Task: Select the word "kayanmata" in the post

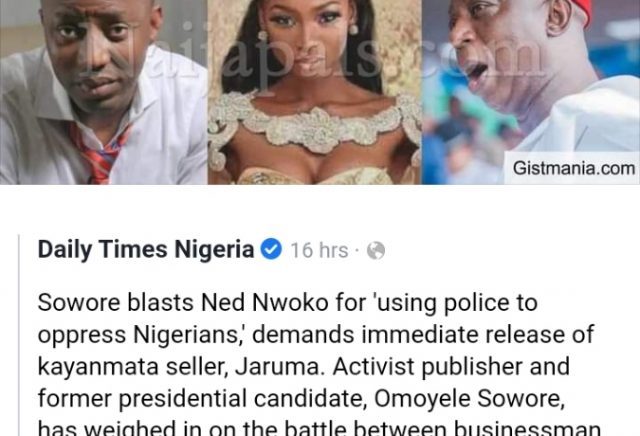Action: [98, 367]
